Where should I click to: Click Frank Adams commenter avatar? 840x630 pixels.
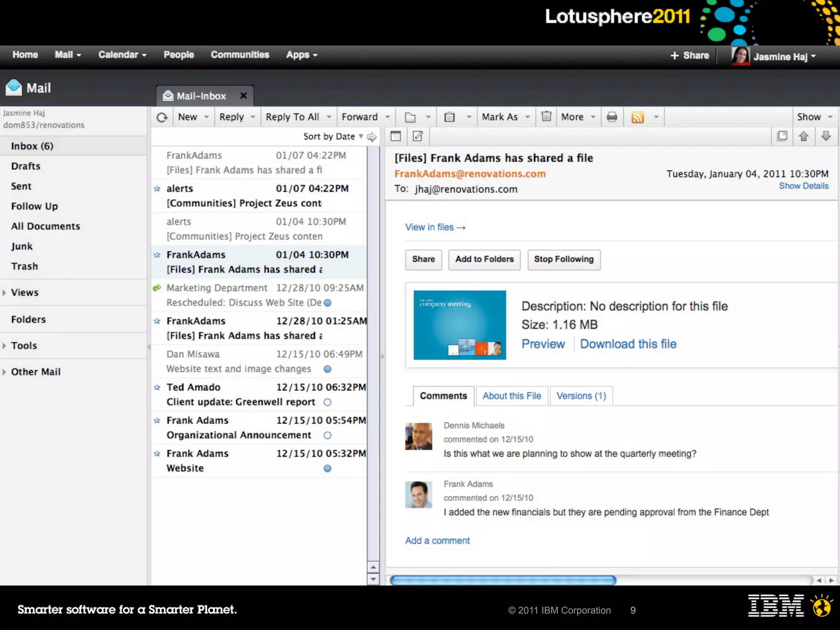[x=418, y=495]
